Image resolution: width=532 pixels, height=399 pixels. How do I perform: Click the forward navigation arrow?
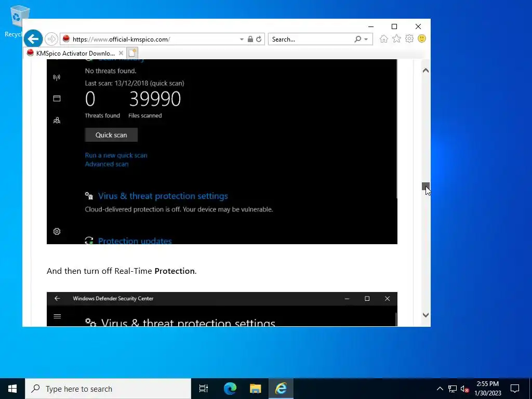point(51,39)
